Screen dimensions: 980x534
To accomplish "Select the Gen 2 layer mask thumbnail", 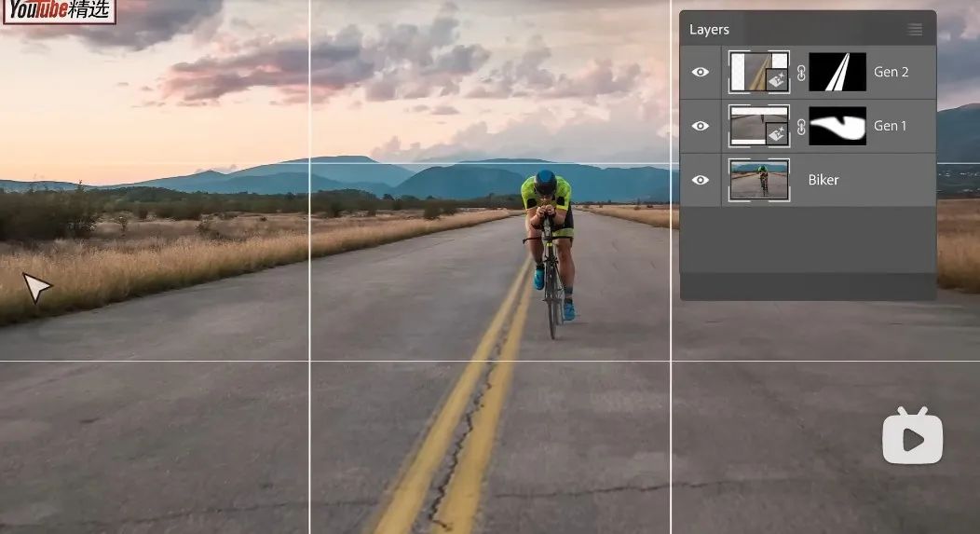I will pos(837,72).
